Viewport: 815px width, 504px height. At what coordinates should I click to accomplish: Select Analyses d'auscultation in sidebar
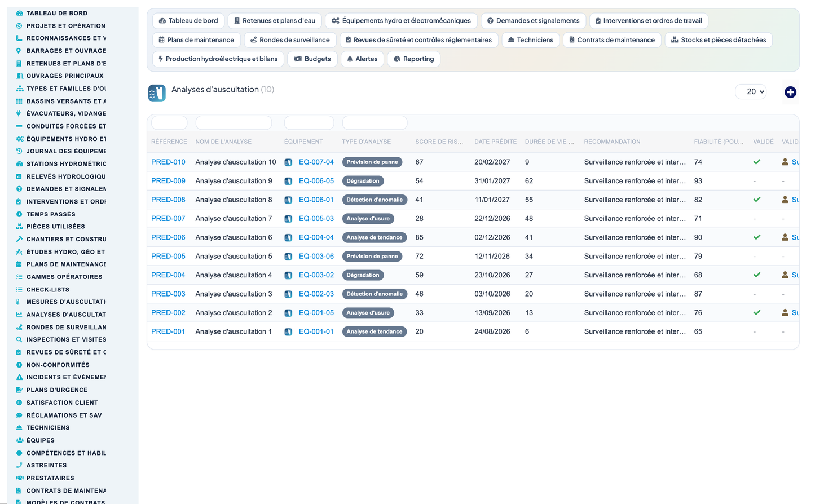[x=66, y=315]
